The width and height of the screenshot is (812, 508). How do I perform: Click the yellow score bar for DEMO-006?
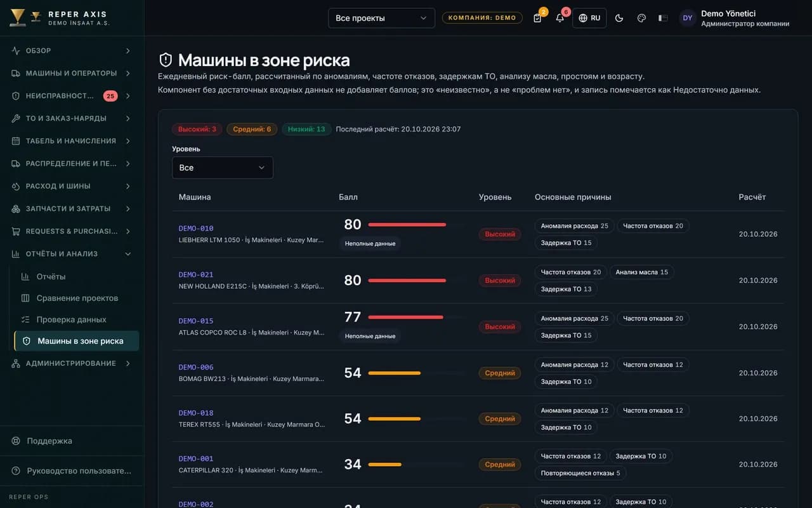coord(395,373)
